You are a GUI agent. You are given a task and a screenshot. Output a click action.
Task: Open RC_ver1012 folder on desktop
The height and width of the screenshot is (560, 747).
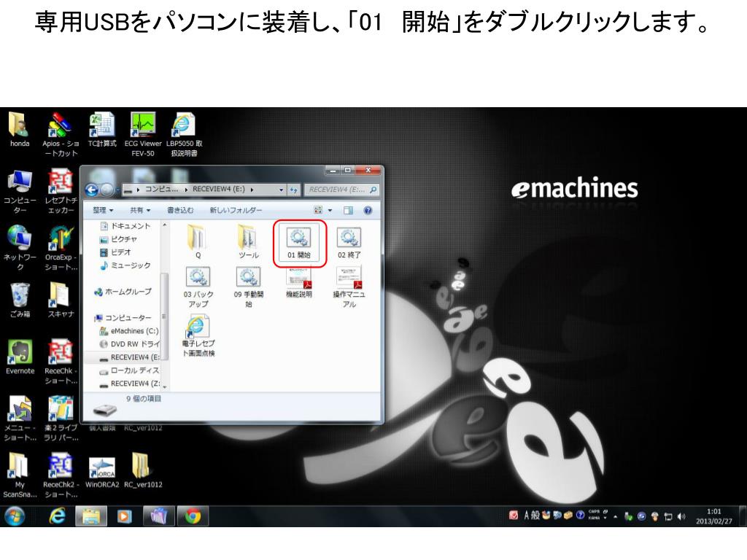coord(143,472)
